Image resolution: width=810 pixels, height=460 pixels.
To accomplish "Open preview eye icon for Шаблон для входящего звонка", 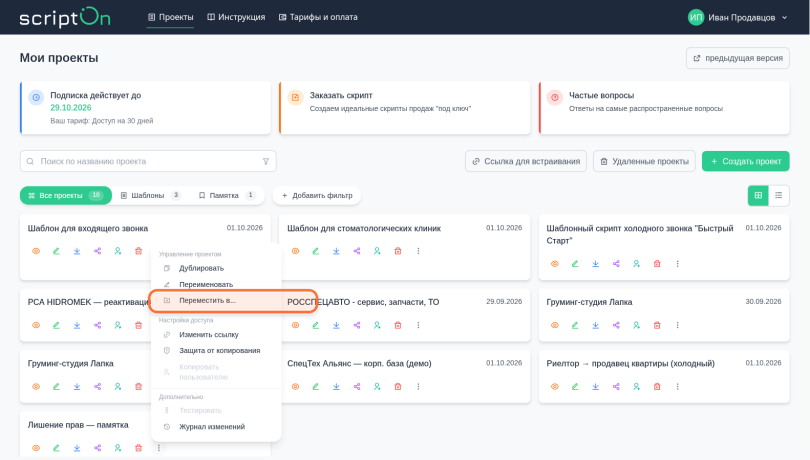I will click(36, 251).
